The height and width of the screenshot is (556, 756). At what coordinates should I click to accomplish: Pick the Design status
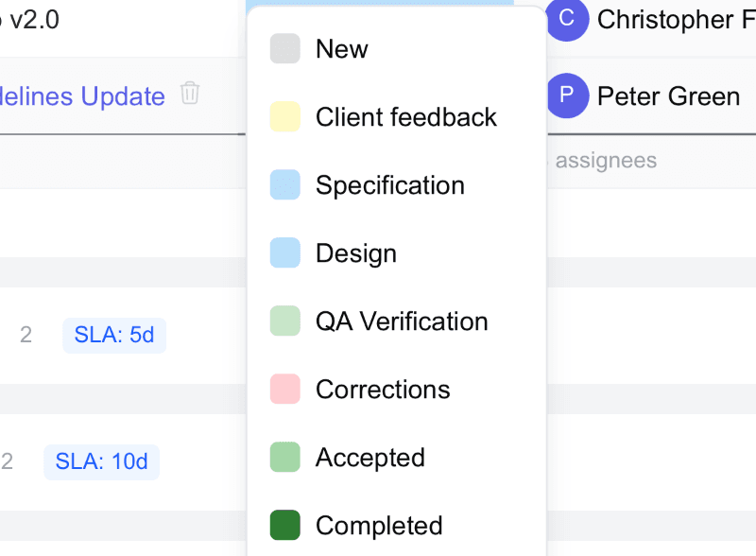[x=355, y=253]
